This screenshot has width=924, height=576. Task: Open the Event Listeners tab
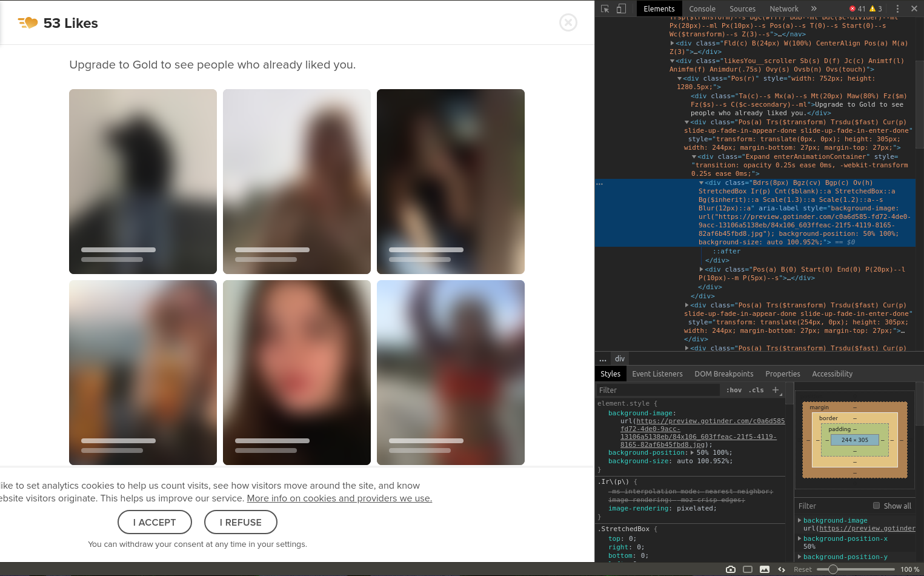click(657, 374)
